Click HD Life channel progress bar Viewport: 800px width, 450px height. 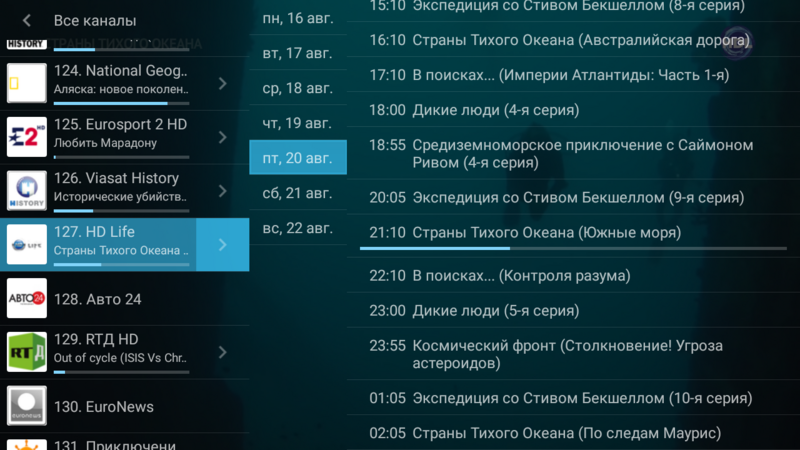coord(121,264)
